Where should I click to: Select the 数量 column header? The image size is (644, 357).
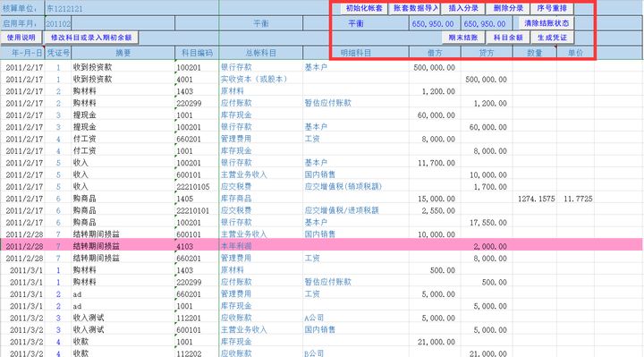click(x=534, y=53)
